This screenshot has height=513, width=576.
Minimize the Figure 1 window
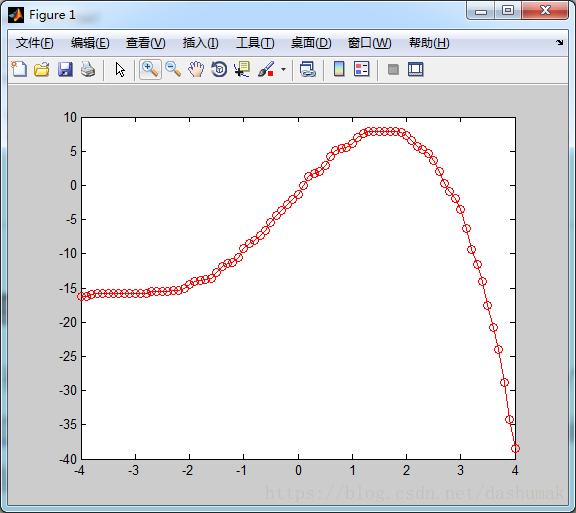tap(480, 11)
